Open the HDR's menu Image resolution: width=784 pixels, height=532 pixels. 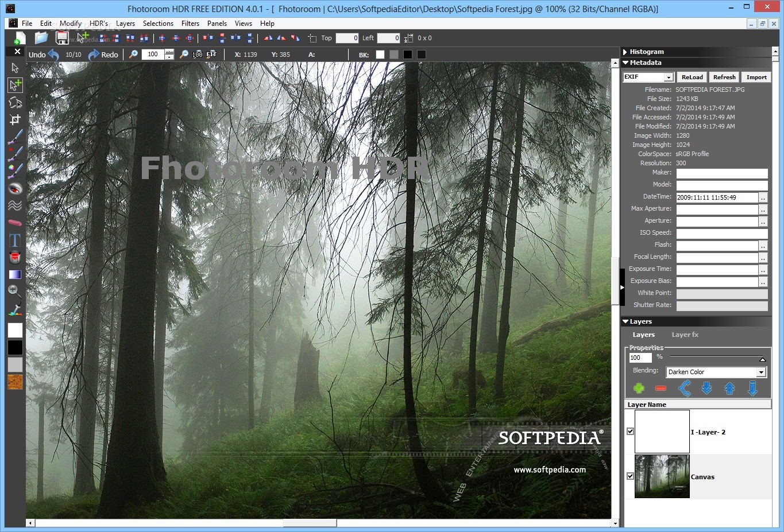99,24
